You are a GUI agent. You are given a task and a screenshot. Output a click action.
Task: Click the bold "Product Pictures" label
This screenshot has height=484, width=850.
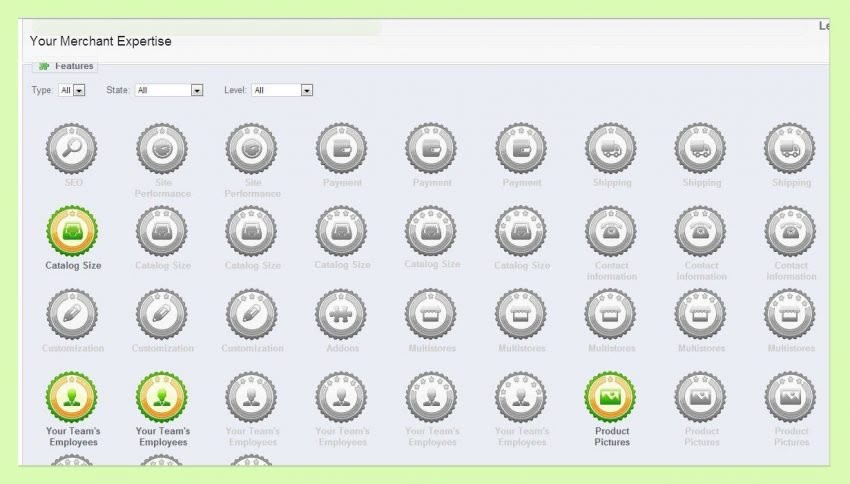tap(612, 436)
